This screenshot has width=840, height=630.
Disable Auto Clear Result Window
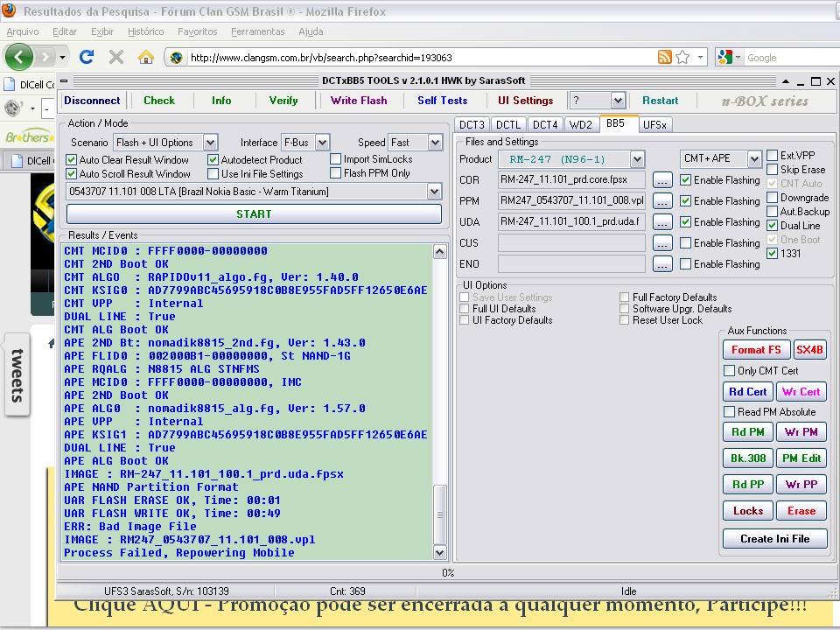pos(71,159)
